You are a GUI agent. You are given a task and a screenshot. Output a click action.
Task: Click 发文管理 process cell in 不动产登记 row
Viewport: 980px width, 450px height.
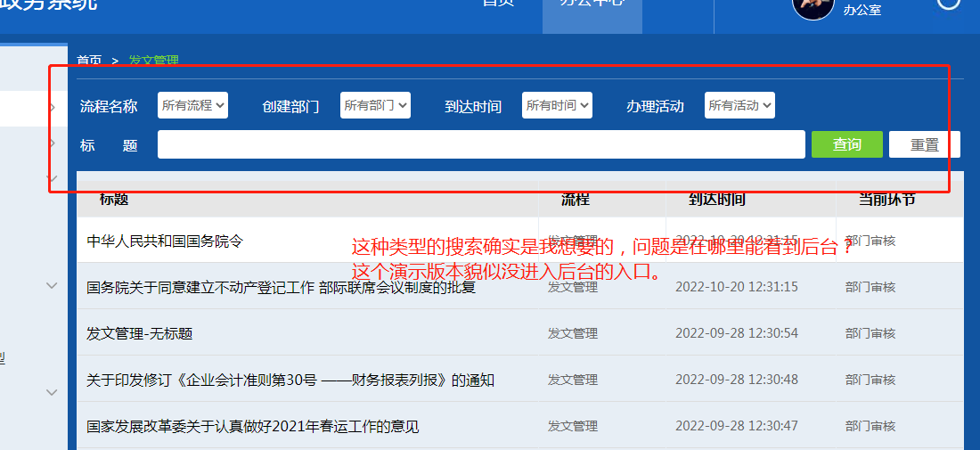pyautogui.click(x=573, y=287)
